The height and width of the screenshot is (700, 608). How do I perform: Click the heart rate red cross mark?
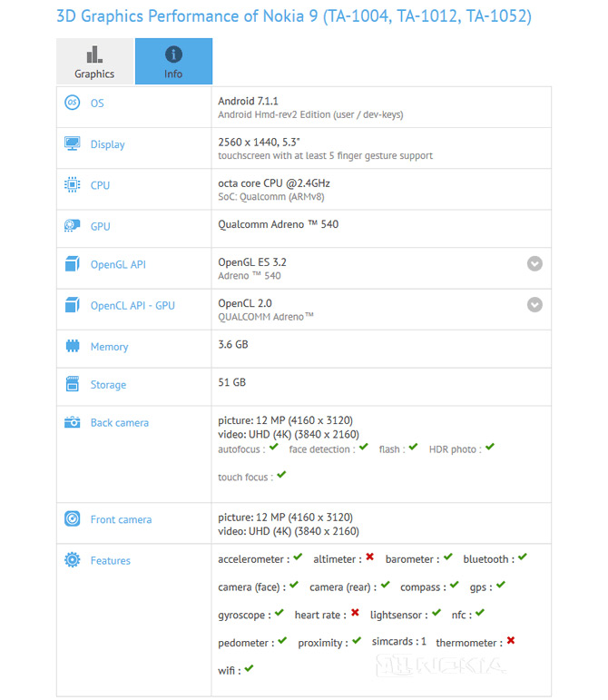click(x=355, y=612)
